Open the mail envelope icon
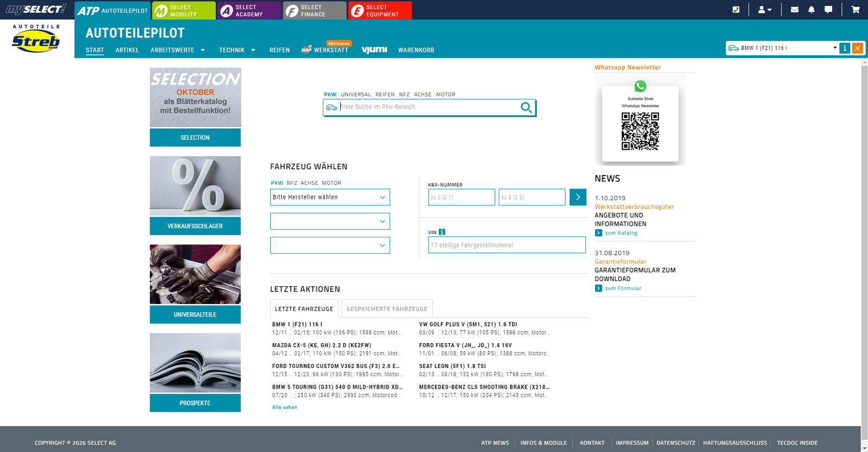 794,9
